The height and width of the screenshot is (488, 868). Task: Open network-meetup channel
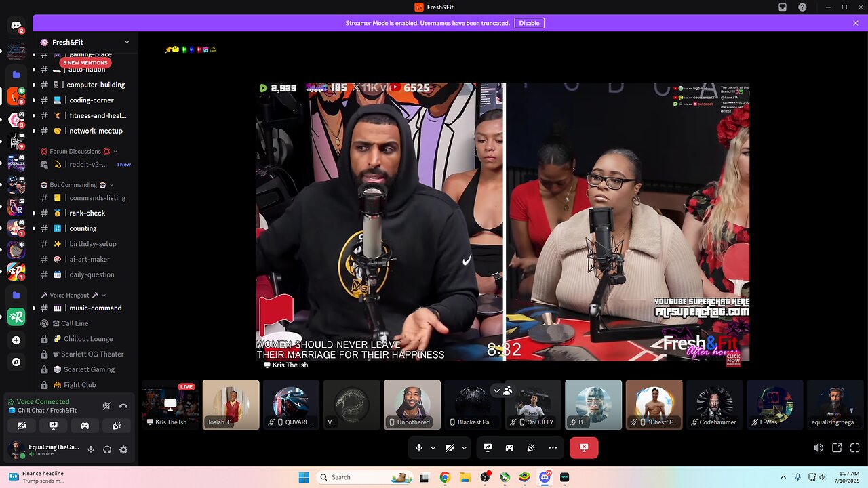click(85, 131)
